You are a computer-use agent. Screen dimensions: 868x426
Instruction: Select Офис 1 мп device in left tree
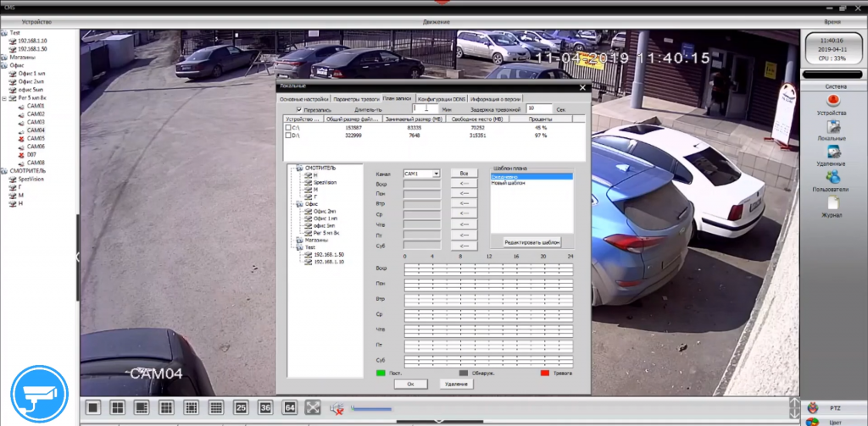[31, 73]
